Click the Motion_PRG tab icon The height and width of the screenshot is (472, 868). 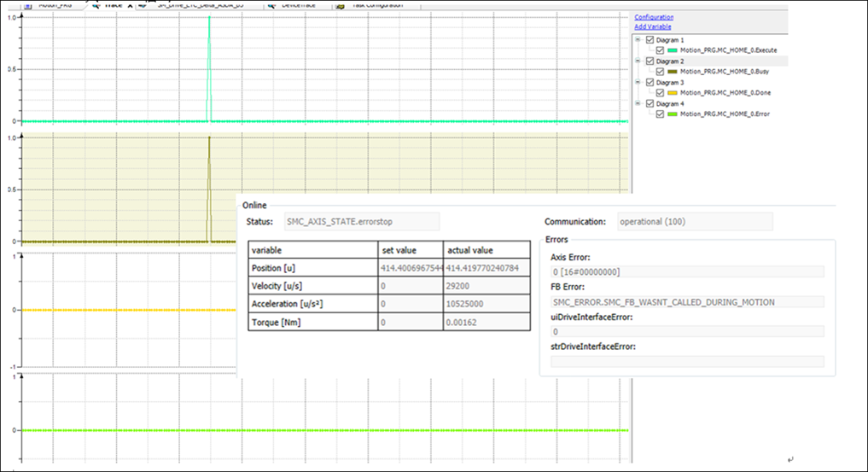point(27,5)
